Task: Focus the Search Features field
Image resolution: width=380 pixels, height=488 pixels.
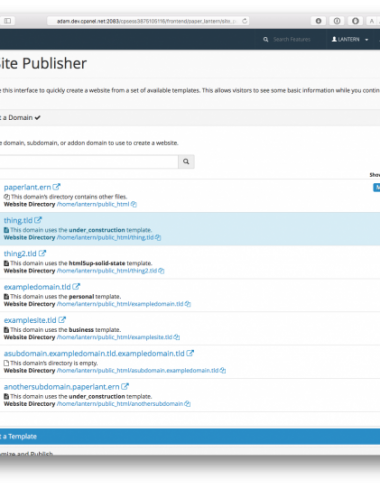Action: (292, 39)
